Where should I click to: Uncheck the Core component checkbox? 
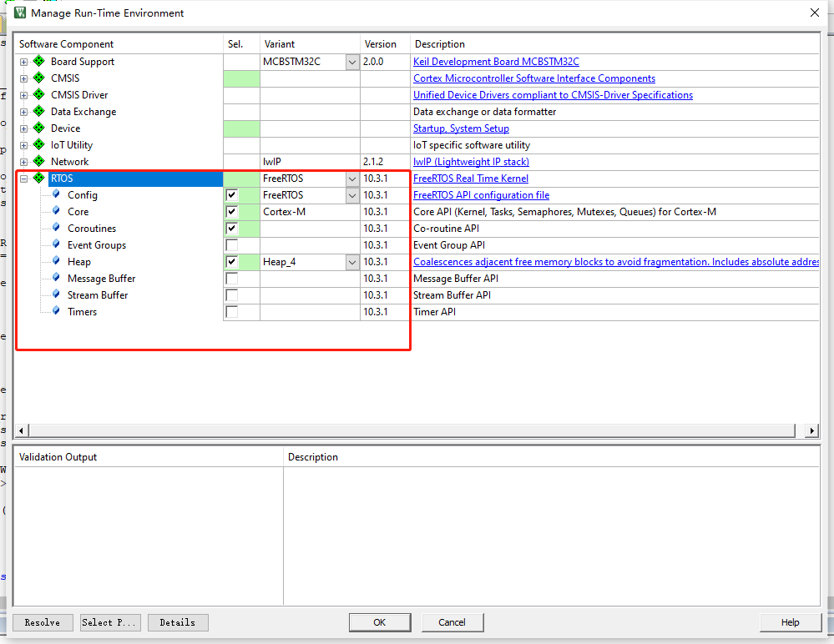[232, 212]
